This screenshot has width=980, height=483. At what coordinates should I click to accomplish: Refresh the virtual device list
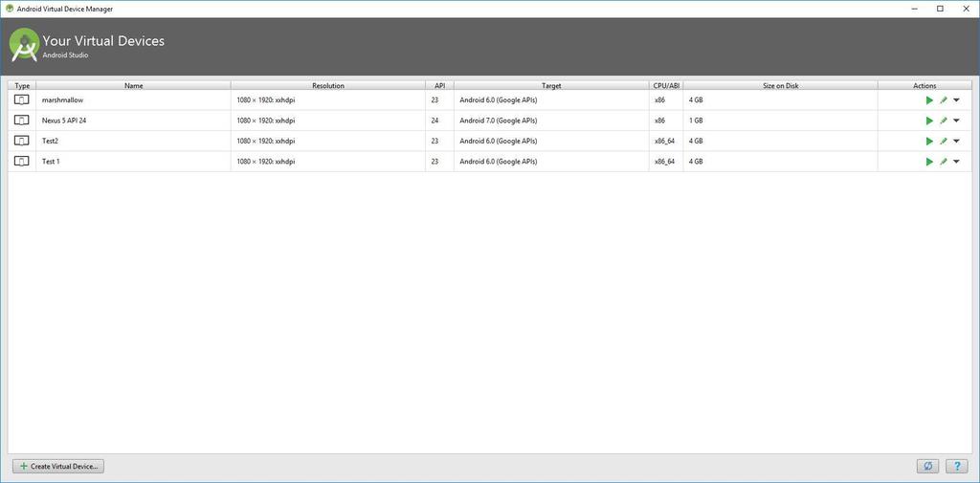[928, 466]
